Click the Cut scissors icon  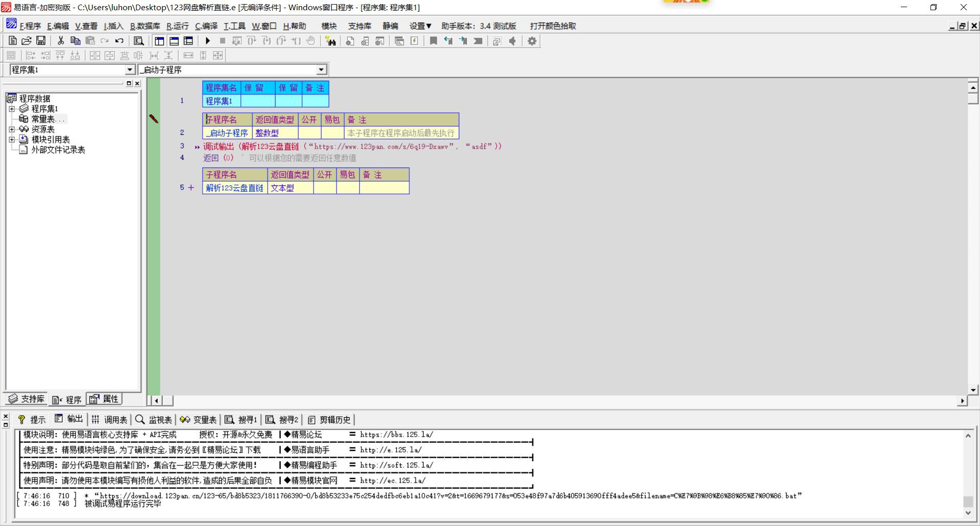(x=61, y=41)
